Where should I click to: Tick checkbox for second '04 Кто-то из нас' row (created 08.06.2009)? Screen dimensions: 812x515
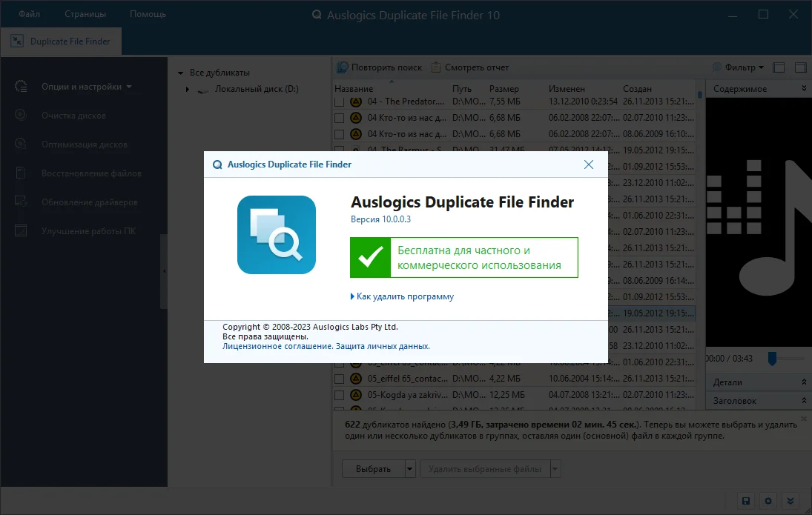[x=339, y=135]
